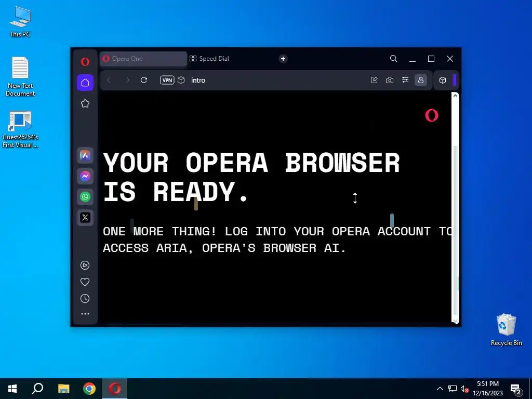Reload the current page

(x=144, y=80)
